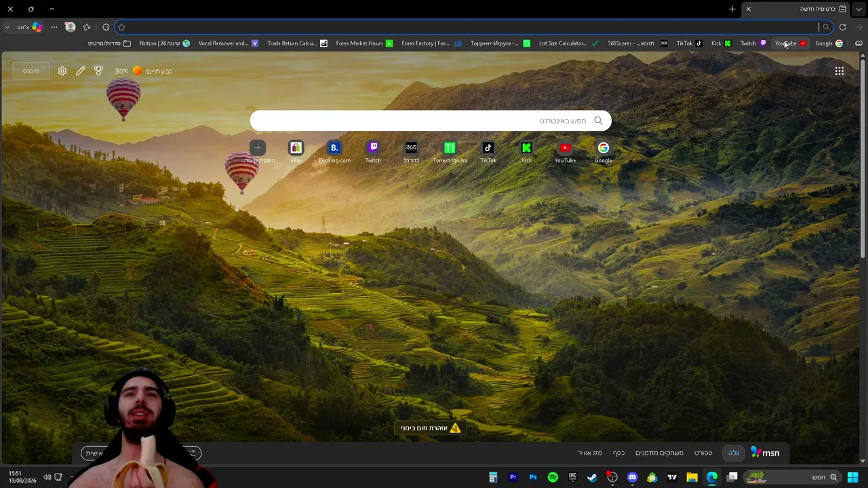Open the YouTube bookmark in favorites bar
This screenshot has height=488, width=868.
[791, 43]
